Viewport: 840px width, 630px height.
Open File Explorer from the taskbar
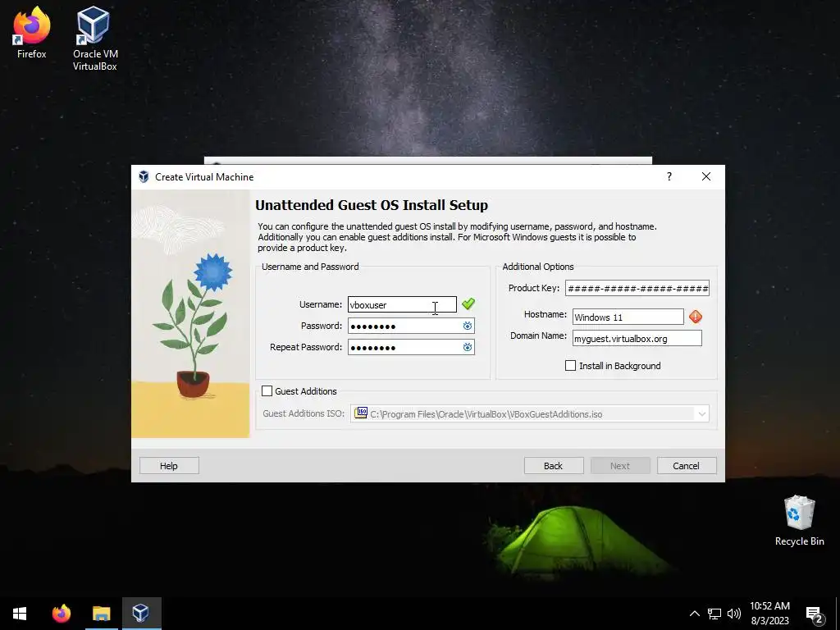[101, 614]
